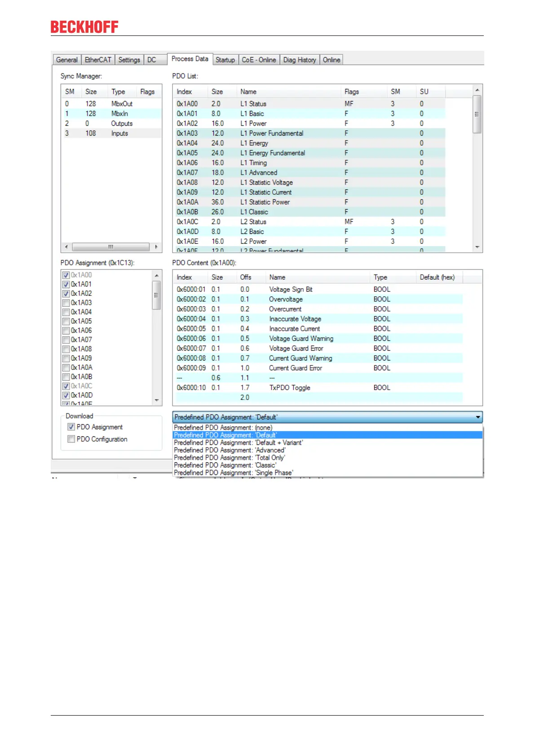535x756 pixels.
Task: Select PDO row L1 Statistic Voltage
Action: (310, 183)
